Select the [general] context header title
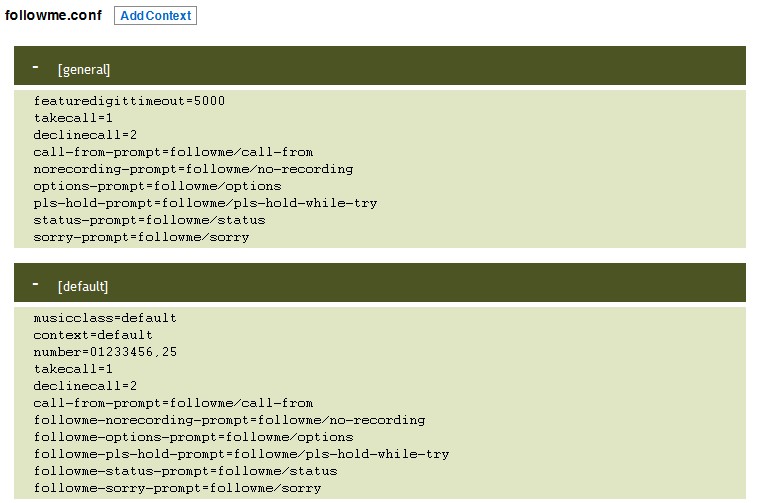This screenshot has height=503, width=769. click(84, 70)
